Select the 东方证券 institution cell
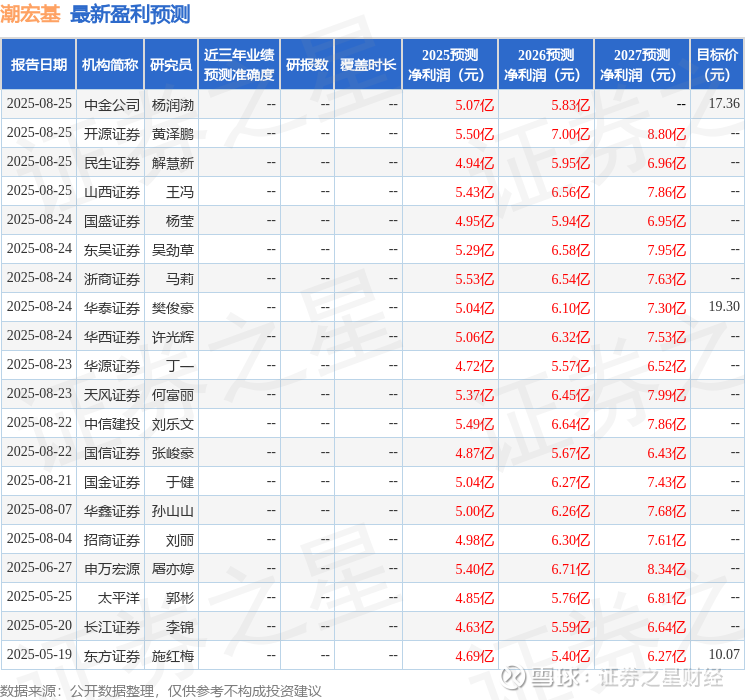This screenshot has width=745, height=700. coord(112,656)
